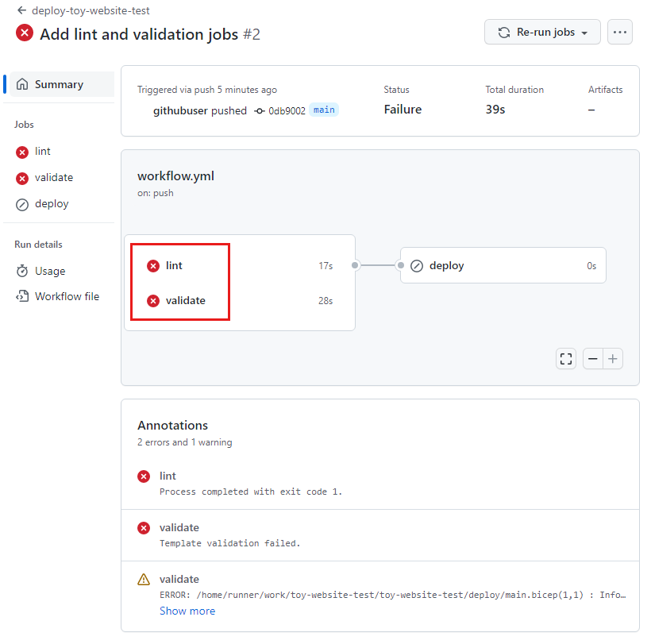Click the githubuser name link
Image resolution: width=651 pixels, height=644 pixels.
point(180,111)
